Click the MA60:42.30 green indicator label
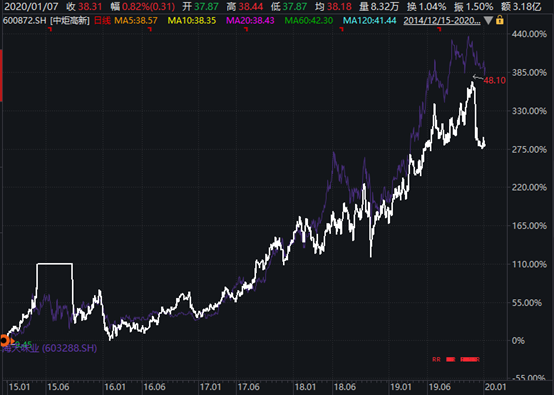The width and height of the screenshot is (554, 395). pos(309,20)
